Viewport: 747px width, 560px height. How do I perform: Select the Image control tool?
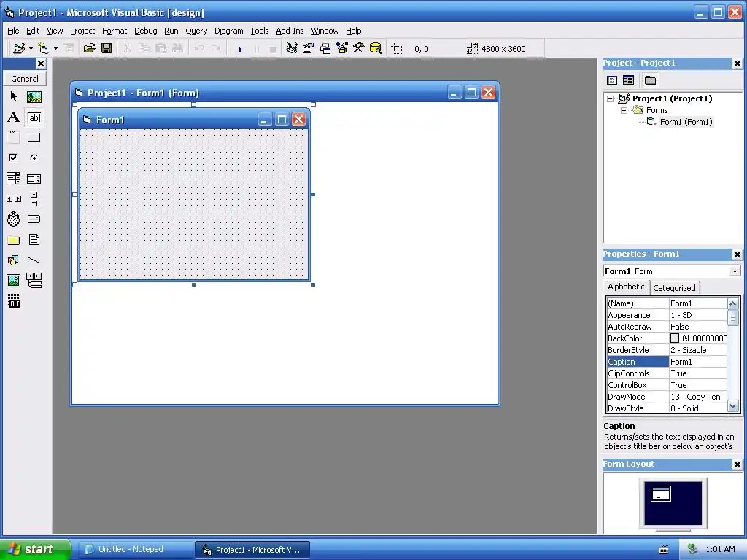coord(13,281)
